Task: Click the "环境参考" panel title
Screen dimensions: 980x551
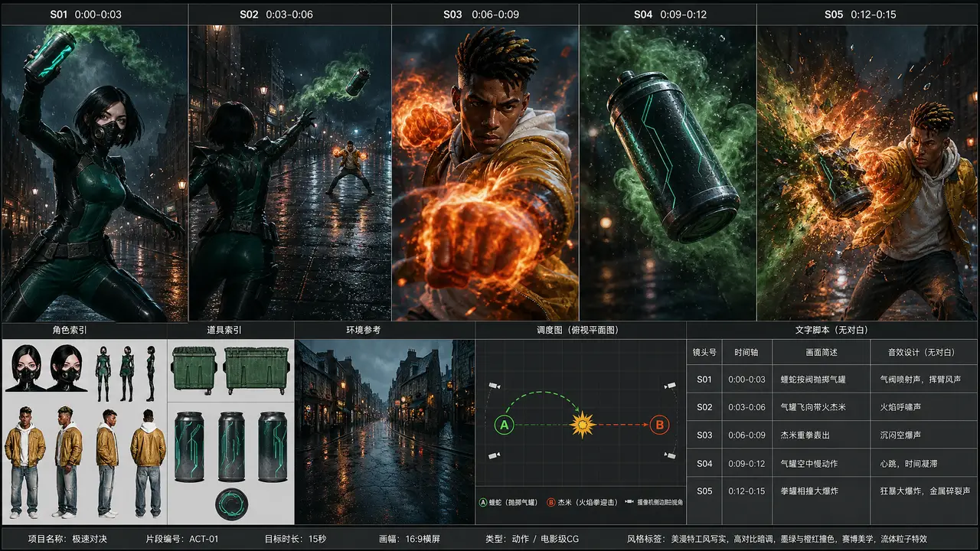Action: coord(364,330)
